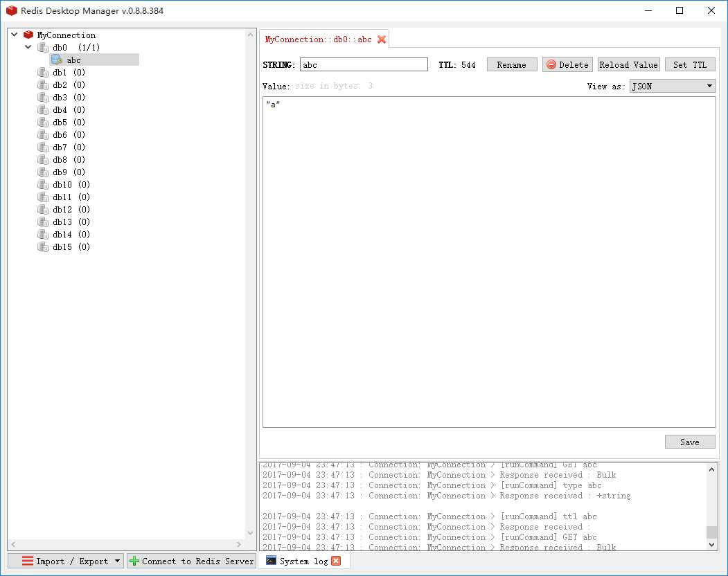Click the db4 database icon
728x576 pixels.
(43, 110)
